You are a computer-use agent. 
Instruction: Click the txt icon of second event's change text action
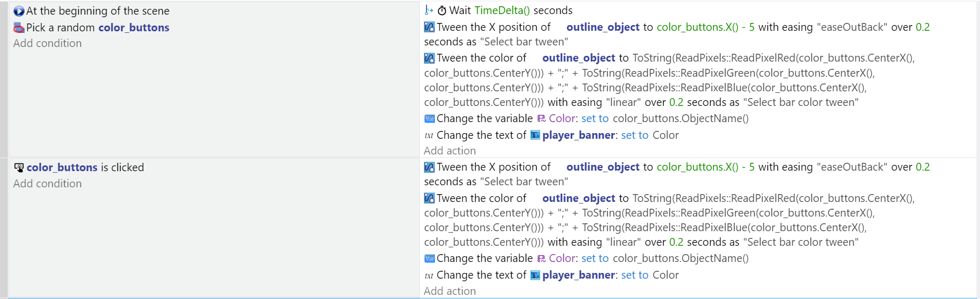click(x=429, y=276)
